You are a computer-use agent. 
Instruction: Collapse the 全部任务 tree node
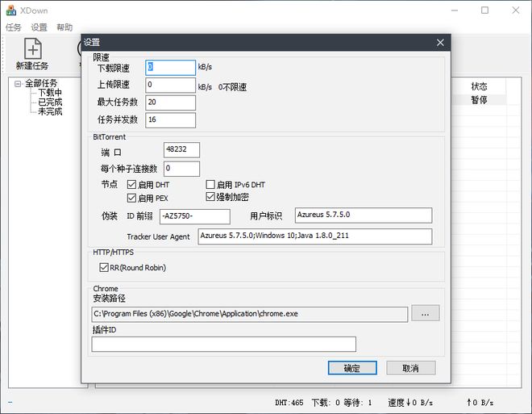pyautogui.click(x=18, y=83)
